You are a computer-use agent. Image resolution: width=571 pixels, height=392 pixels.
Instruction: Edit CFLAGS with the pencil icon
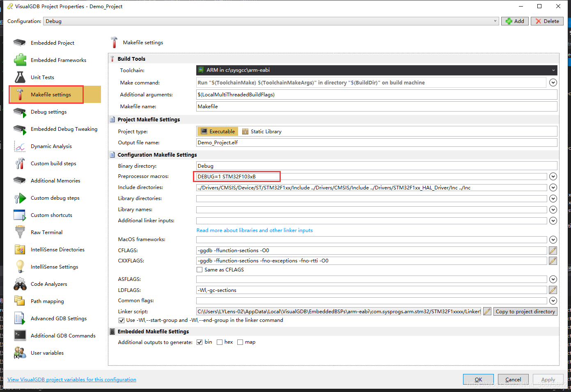coord(553,251)
